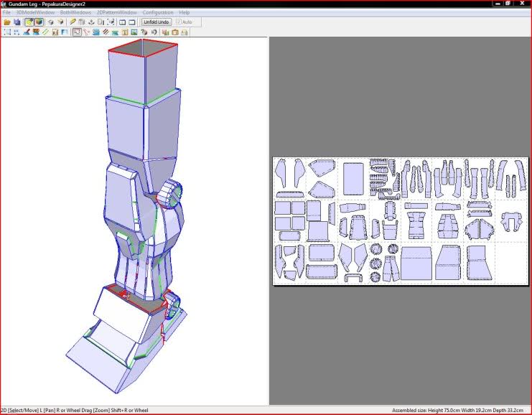Click the Unfold Undo button

pyautogui.click(x=156, y=22)
